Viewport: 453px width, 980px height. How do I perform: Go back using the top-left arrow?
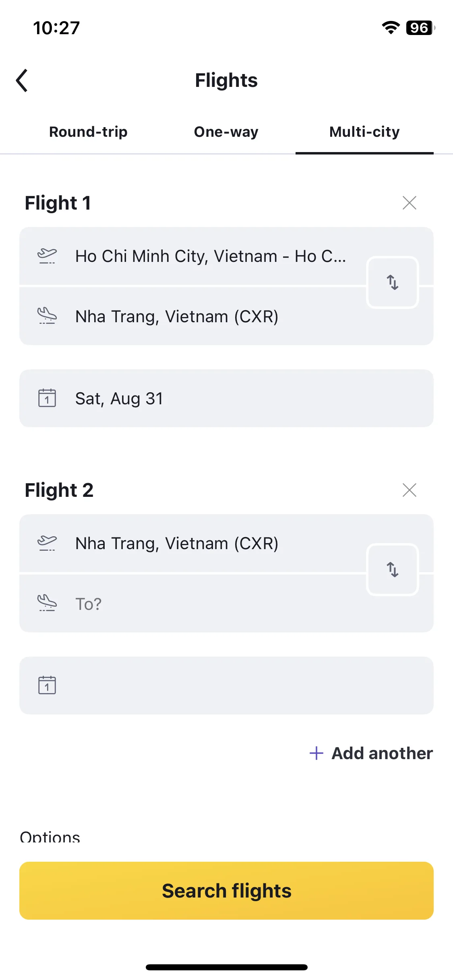coord(22,80)
